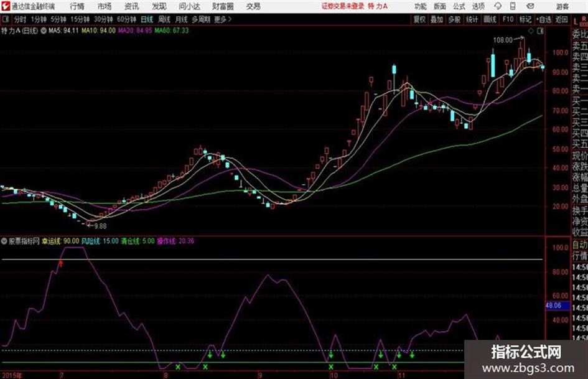Switch to the 分时 intraday tab
Screen dimensions: 588x379
pyautogui.click(x=20, y=19)
